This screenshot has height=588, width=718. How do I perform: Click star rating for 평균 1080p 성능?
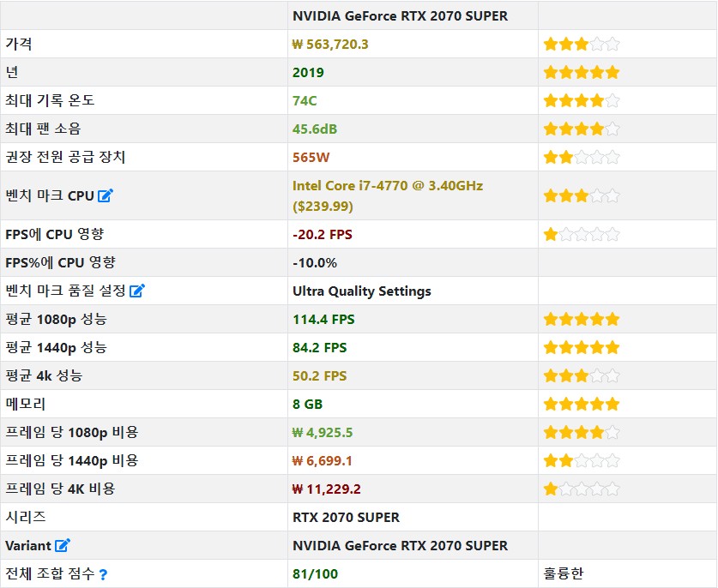(x=582, y=319)
